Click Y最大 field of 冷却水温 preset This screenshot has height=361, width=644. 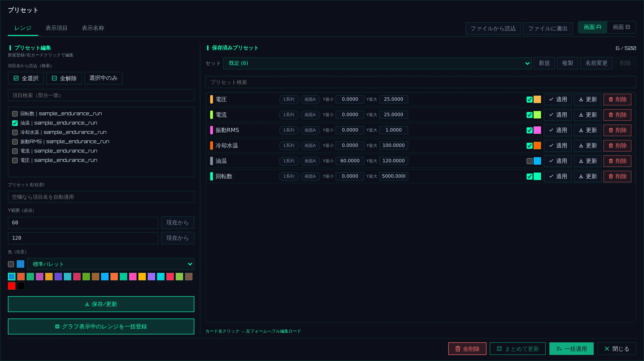coord(394,145)
